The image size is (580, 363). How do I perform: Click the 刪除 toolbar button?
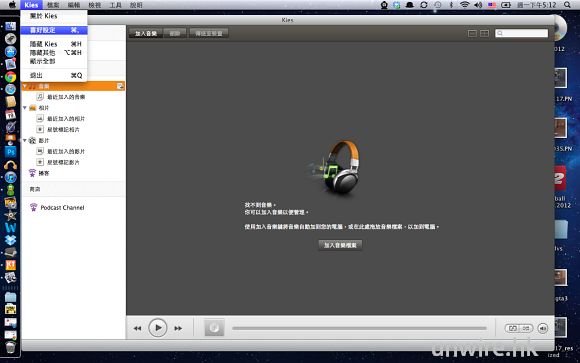[175, 33]
